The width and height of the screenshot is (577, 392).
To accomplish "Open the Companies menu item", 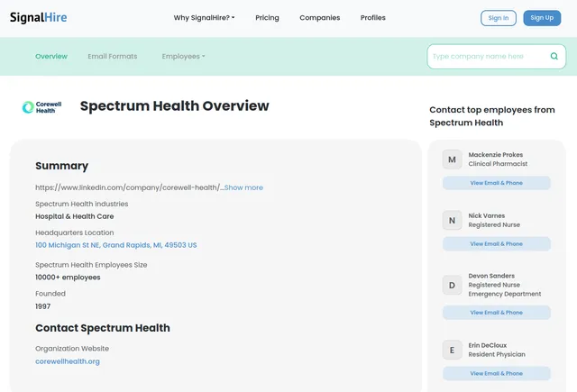I will point(320,18).
